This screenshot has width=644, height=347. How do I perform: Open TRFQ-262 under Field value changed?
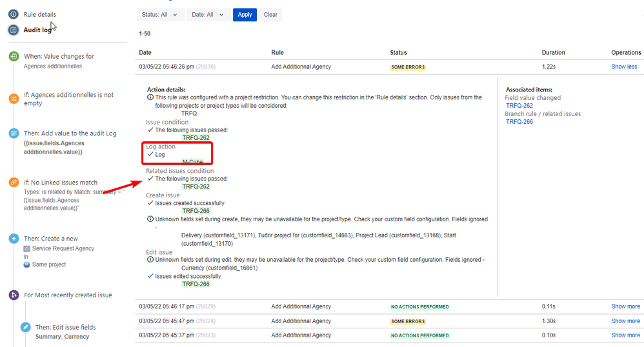[x=519, y=106]
